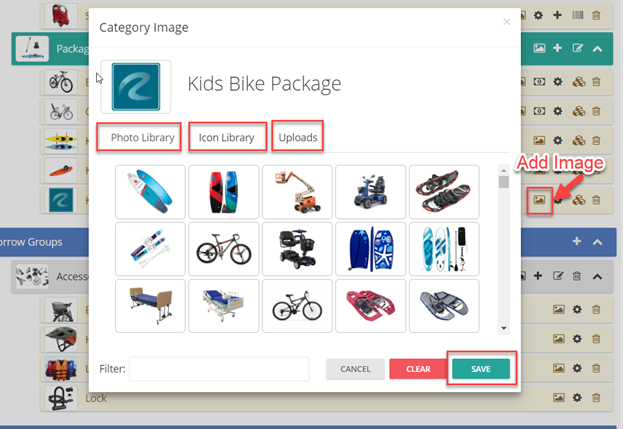Collapse the Packages group chevron
Screen dimensions: 624x429
(597, 49)
